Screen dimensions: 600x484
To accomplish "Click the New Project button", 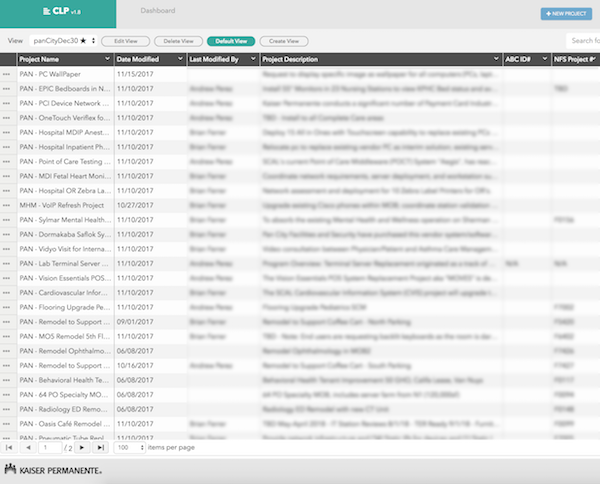I will tap(566, 13).
